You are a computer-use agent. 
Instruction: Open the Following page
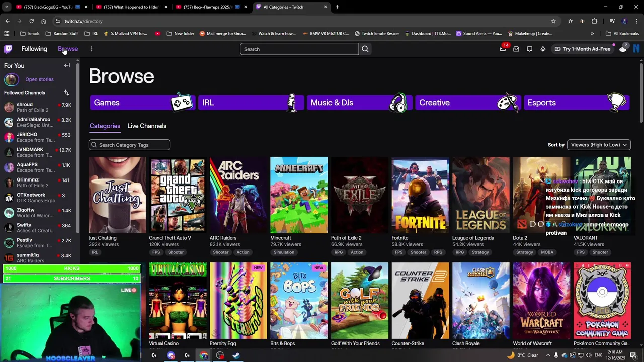pyautogui.click(x=34, y=49)
